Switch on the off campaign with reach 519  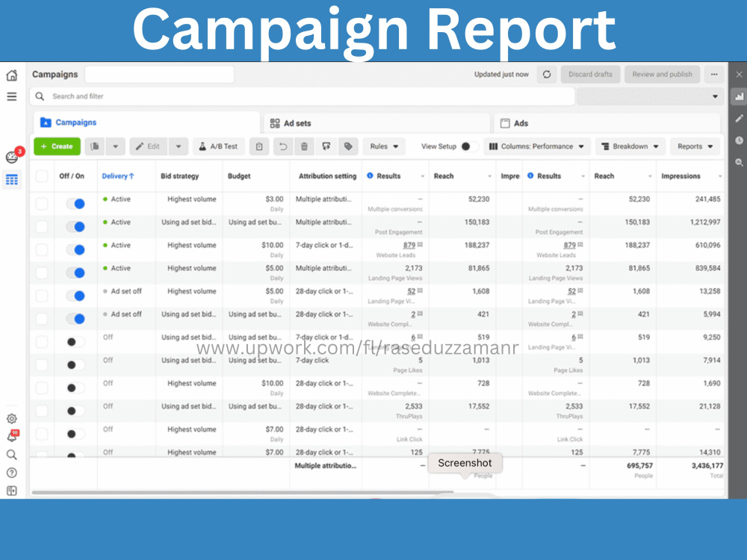point(75,342)
